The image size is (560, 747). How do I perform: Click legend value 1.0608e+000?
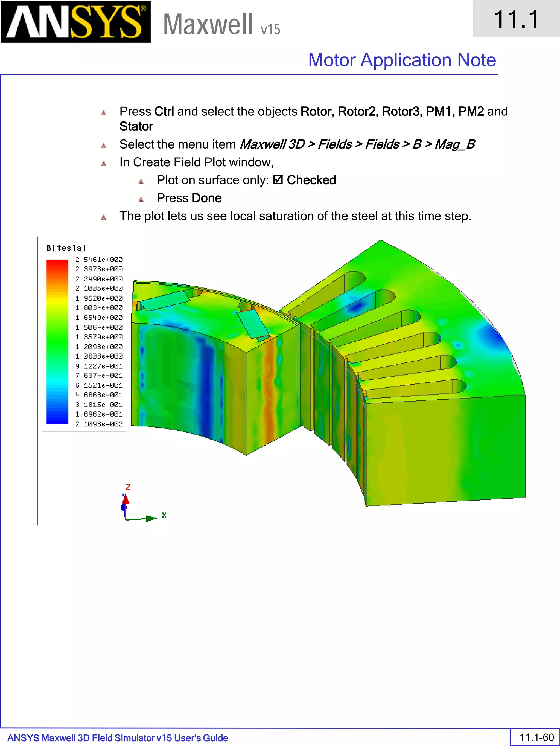(x=99, y=356)
